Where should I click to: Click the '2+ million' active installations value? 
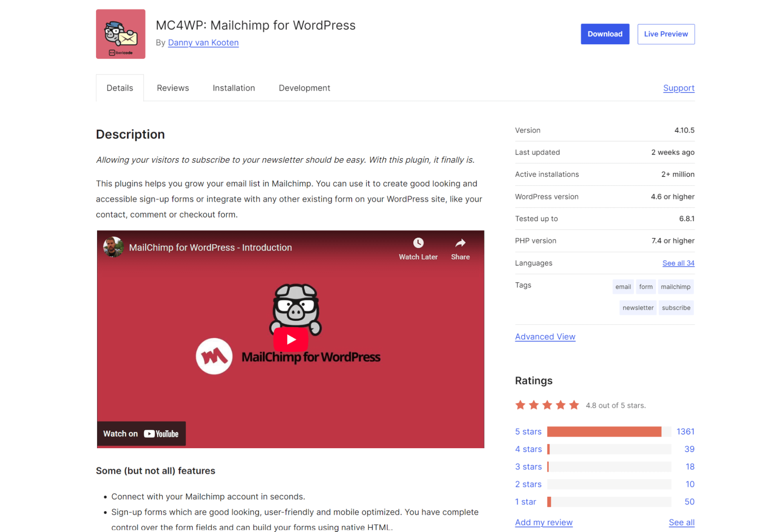click(x=678, y=175)
